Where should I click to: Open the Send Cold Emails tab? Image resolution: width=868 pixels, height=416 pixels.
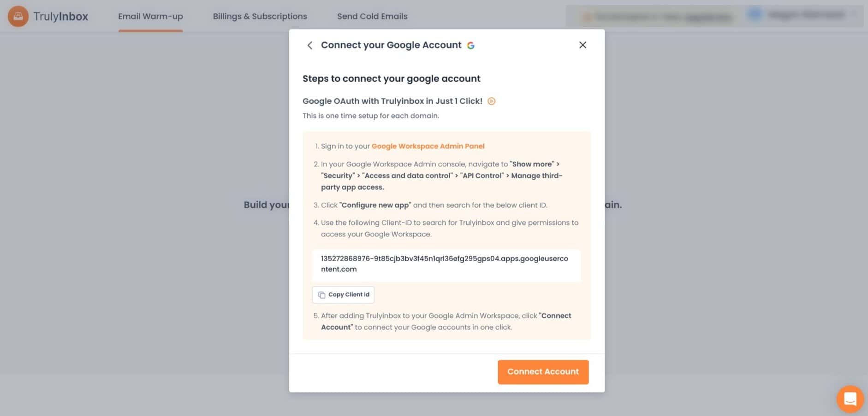coord(372,16)
